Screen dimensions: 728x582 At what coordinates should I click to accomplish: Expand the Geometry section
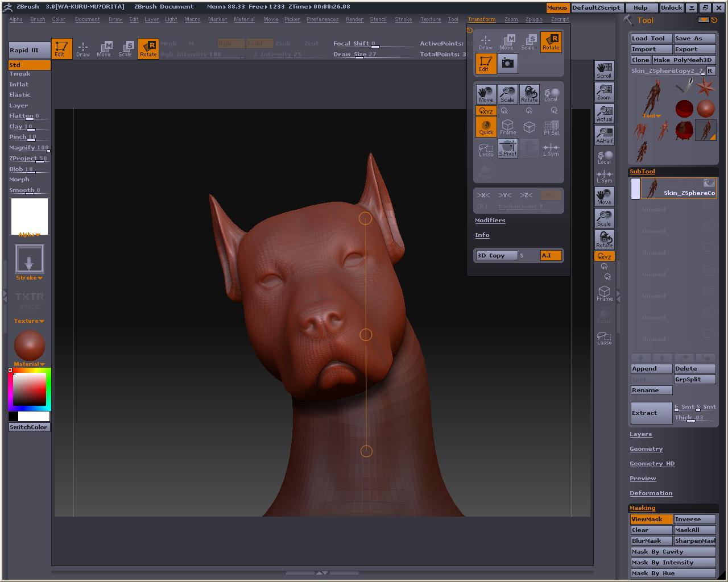click(x=646, y=449)
